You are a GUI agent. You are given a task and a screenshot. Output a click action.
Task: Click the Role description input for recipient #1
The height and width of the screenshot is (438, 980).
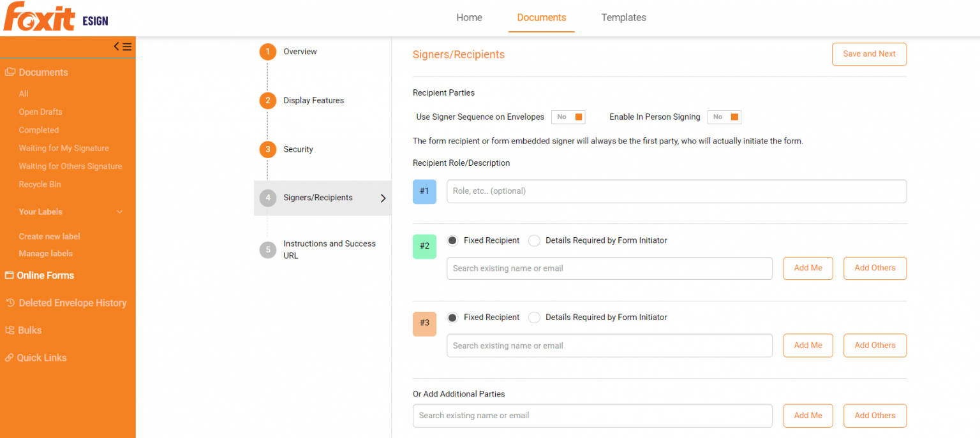pyautogui.click(x=676, y=191)
